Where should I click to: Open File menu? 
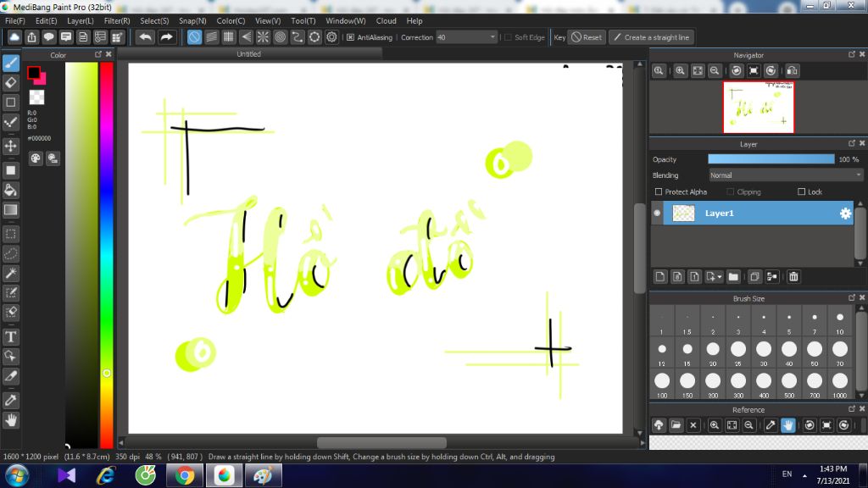pos(15,20)
